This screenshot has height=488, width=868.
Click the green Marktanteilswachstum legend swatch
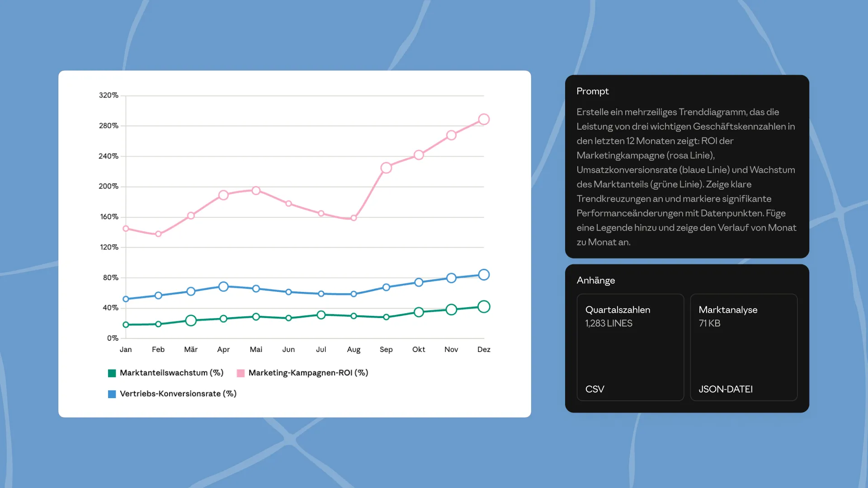112,373
